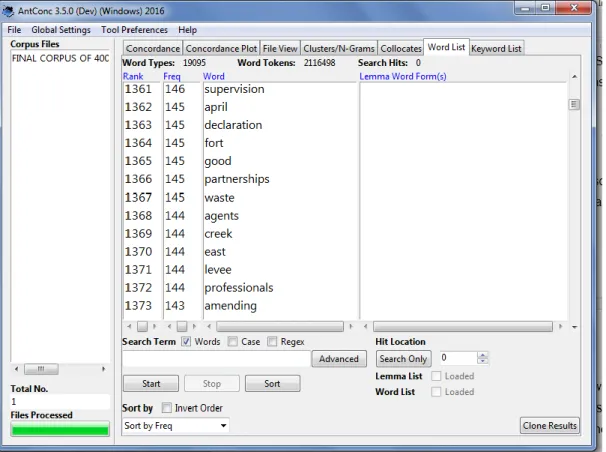Click the Lemma Word Form(s) column header

point(403,76)
